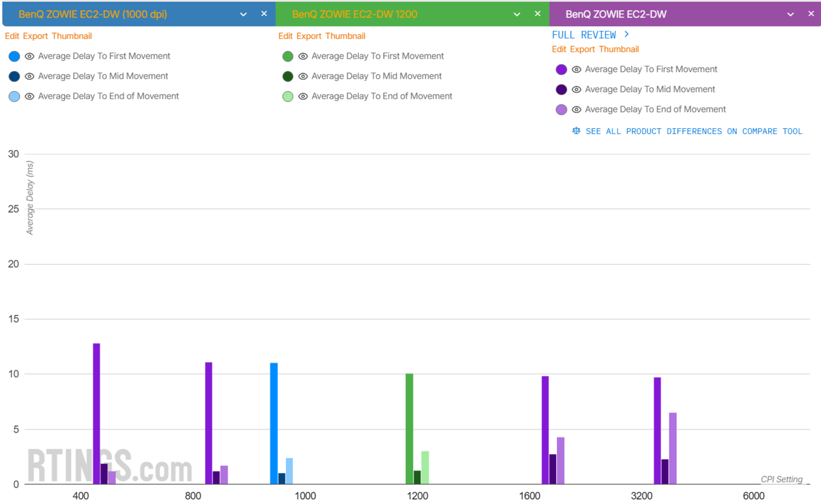This screenshot has height=504, width=821.
Task: Click the dark purple Mid Movement color swatch
Action: (561, 89)
